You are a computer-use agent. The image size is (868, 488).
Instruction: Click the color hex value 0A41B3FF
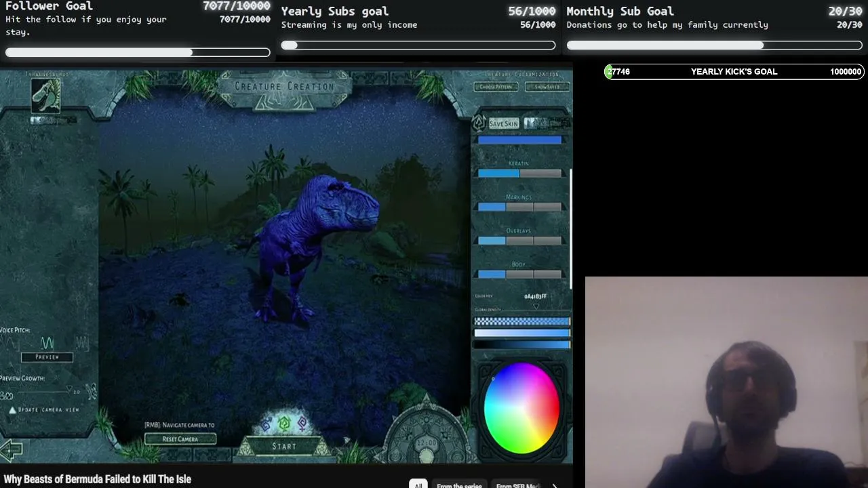tap(535, 296)
